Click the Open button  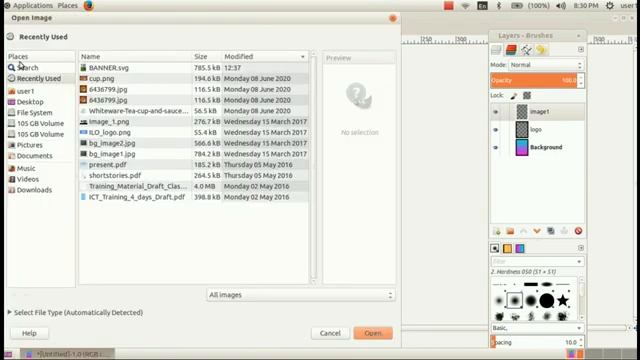click(373, 333)
